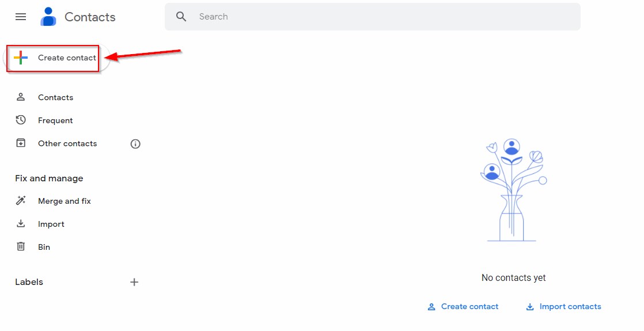This screenshot has height=331, width=644.
Task: Click the Import download icon in sidebar
Action: click(21, 224)
